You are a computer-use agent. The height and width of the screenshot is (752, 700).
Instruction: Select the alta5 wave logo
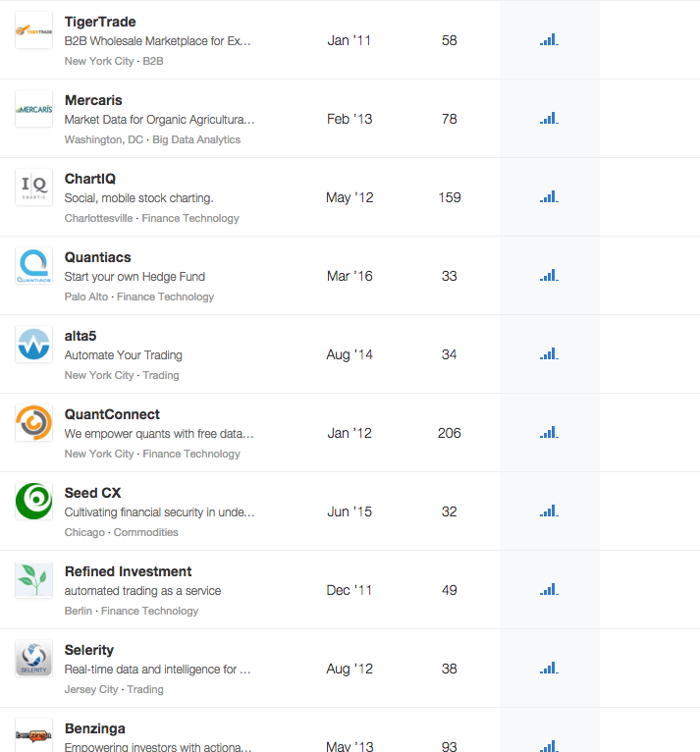(33, 345)
